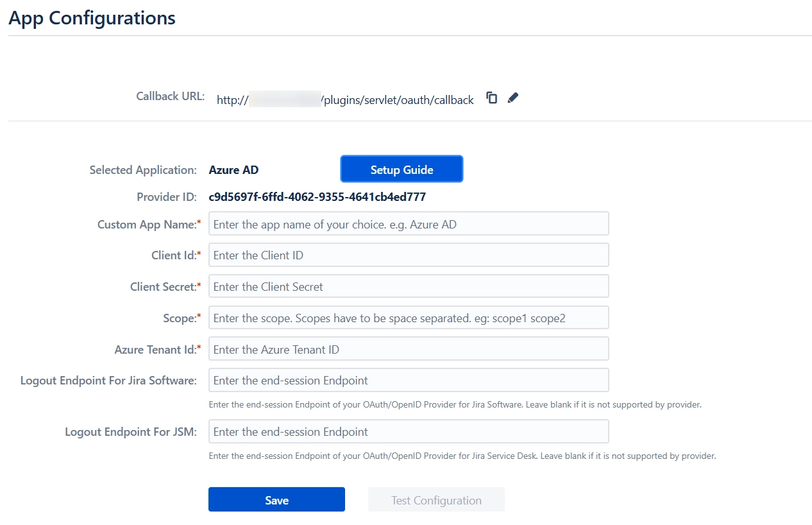
Task: Click the App Configurations heading
Action: tap(92, 18)
